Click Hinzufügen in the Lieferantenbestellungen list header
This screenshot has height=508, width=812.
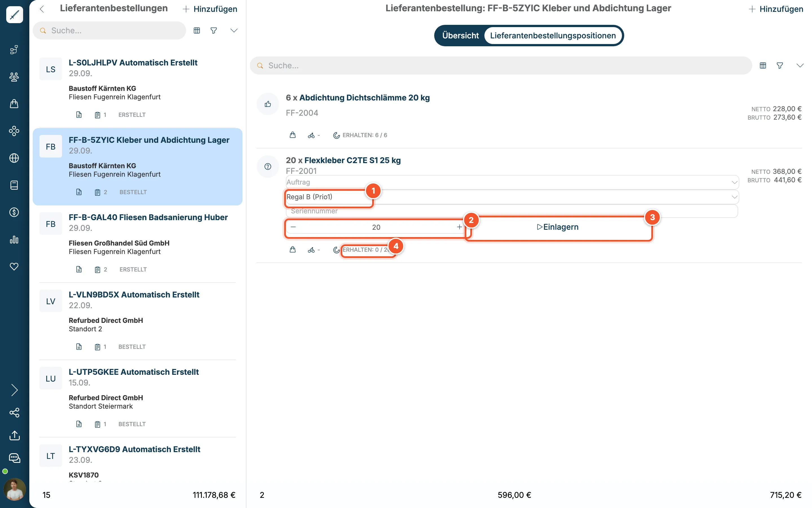210,9
